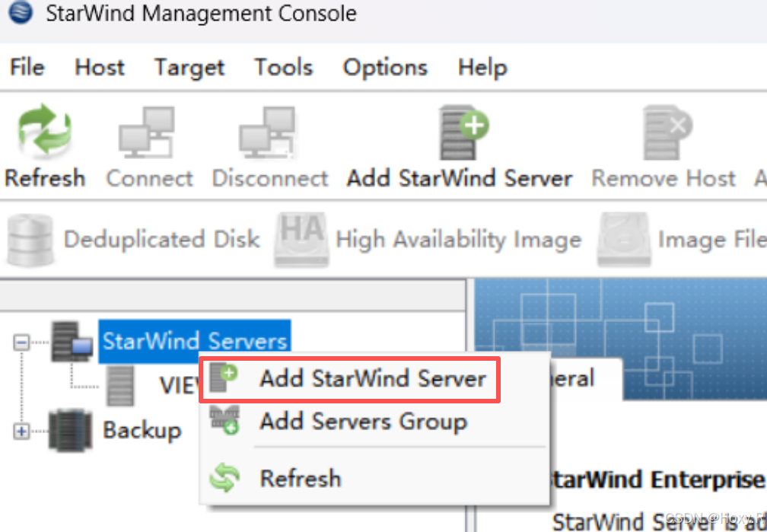Select the Deduplicated Disk icon
This screenshot has height=532, width=767.
(30, 241)
